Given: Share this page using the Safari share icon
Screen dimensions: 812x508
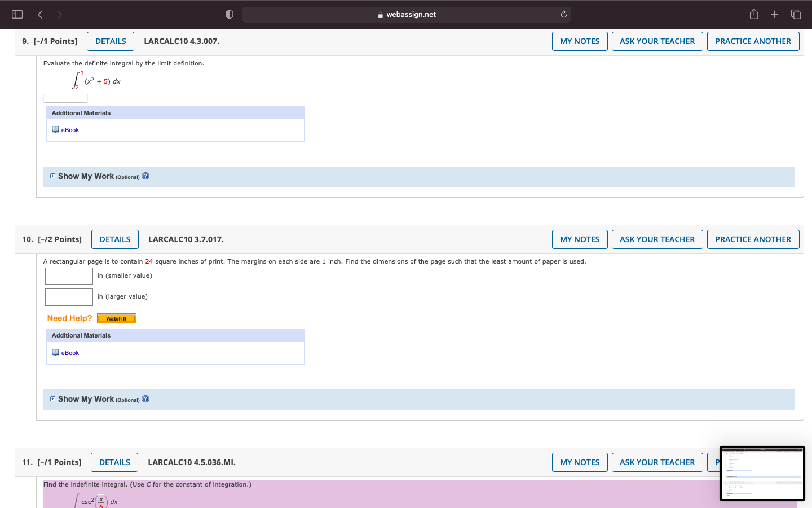Looking at the screenshot, I should 754,14.
